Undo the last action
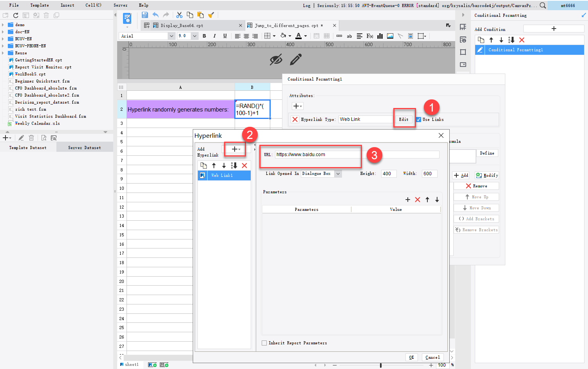The width and height of the screenshot is (588, 369). [156, 15]
